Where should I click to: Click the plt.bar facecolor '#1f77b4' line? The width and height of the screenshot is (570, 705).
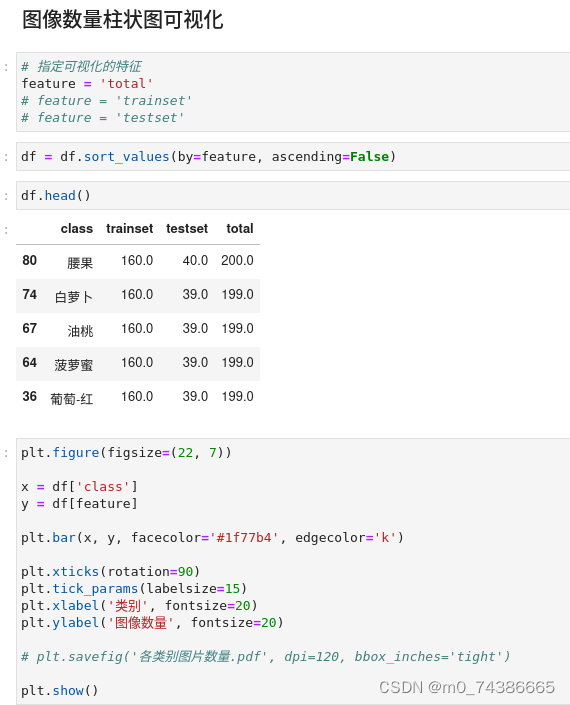(x=212, y=538)
